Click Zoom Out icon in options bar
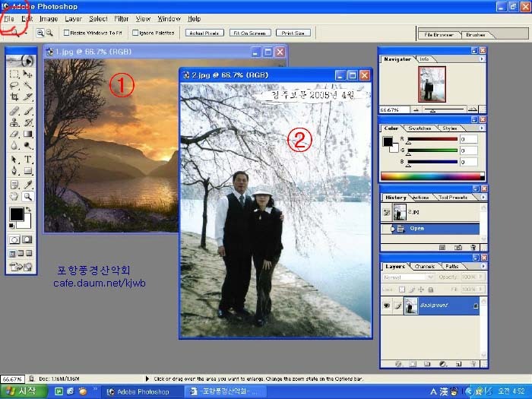532x399 pixels. pyautogui.click(x=49, y=33)
